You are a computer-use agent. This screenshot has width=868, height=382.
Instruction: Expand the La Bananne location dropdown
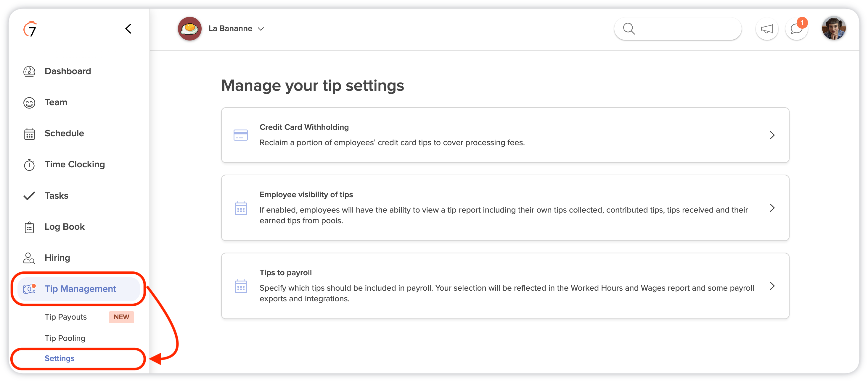261,29
